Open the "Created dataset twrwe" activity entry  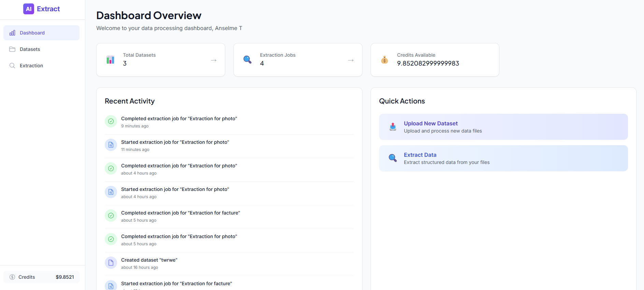(149, 260)
